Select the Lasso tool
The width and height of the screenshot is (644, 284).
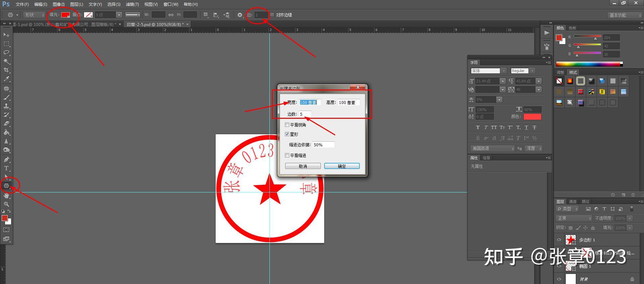tap(6, 52)
